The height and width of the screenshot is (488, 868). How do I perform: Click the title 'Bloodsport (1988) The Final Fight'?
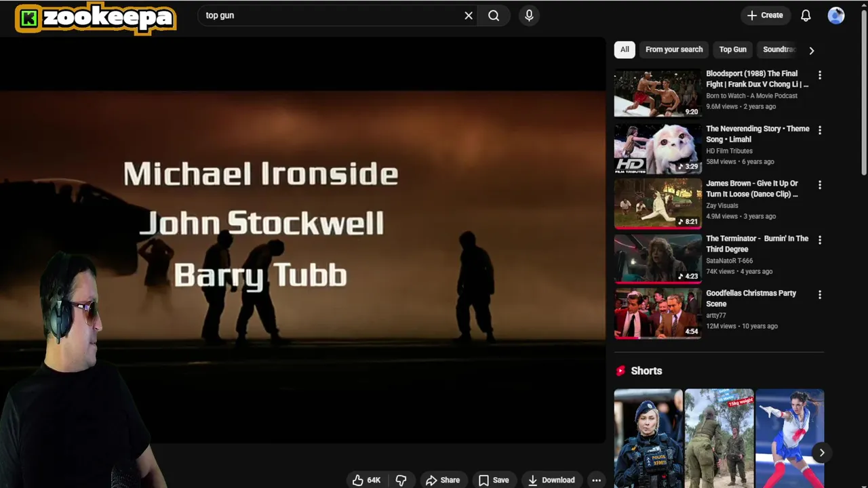[x=757, y=79]
